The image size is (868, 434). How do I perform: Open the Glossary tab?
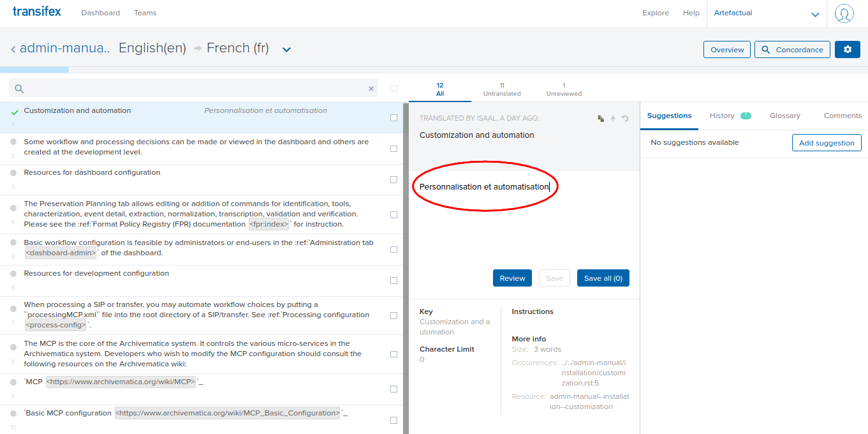pyautogui.click(x=784, y=116)
